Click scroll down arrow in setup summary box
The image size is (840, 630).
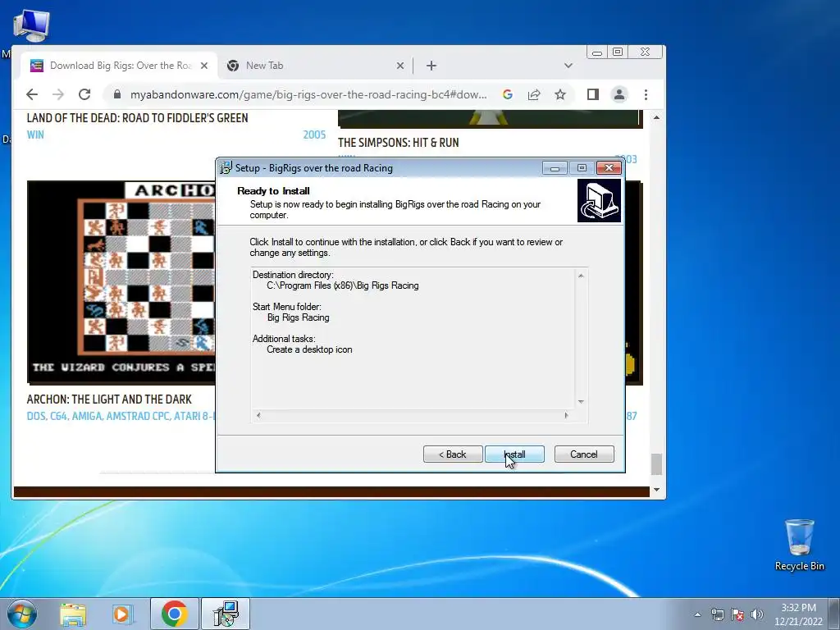pyautogui.click(x=581, y=402)
